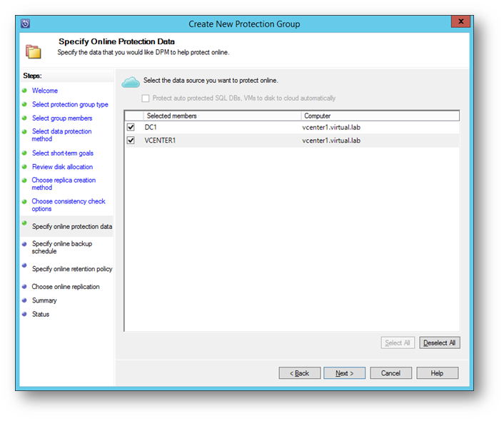Open Choose replica creation method step
504x421 pixels.
tap(64, 184)
